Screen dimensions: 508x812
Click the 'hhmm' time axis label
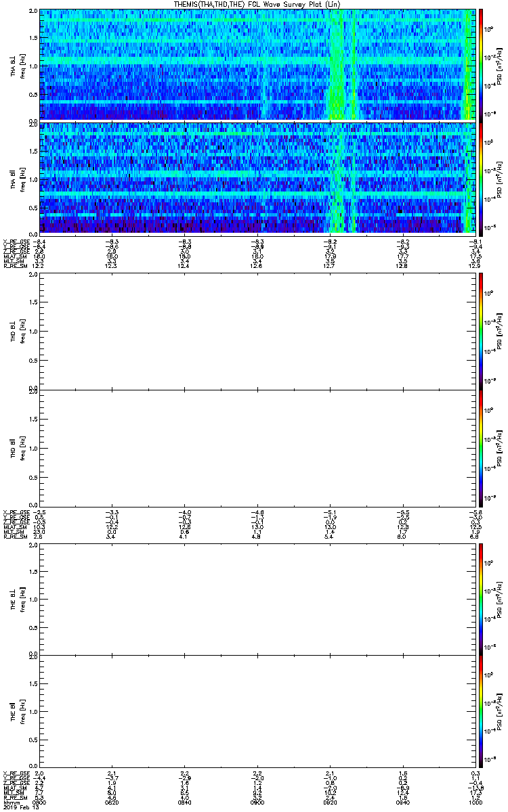(x=10, y=802)
